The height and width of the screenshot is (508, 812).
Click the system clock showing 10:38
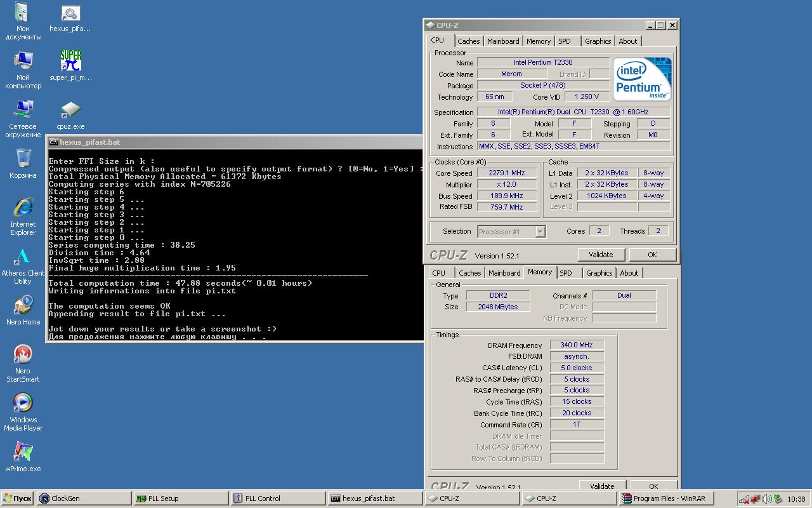coord(796,499)
